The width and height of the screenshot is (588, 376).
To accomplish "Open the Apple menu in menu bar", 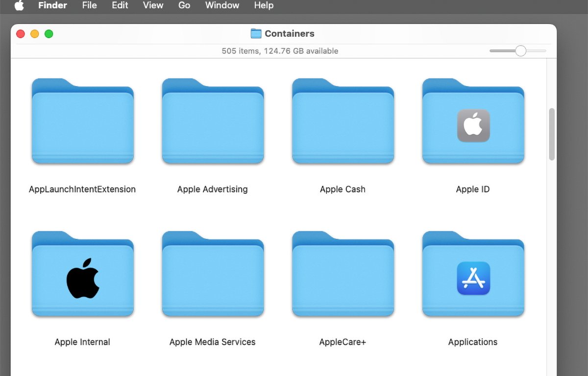I will point(19,6).
